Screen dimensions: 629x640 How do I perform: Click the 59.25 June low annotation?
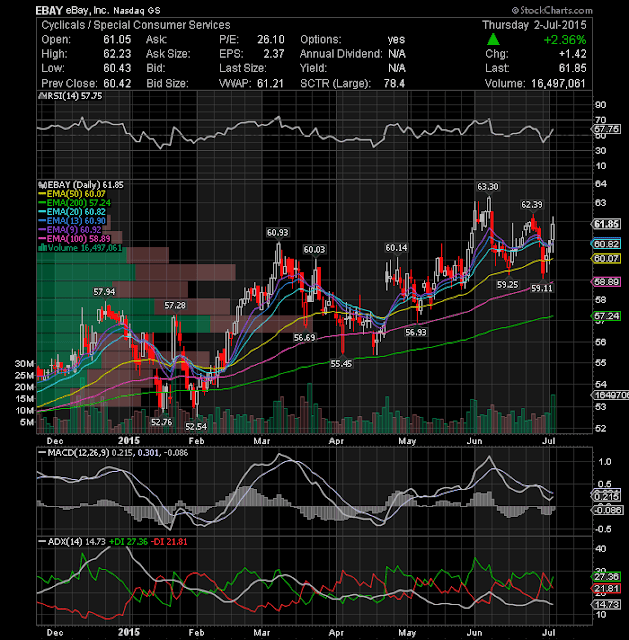507,284
